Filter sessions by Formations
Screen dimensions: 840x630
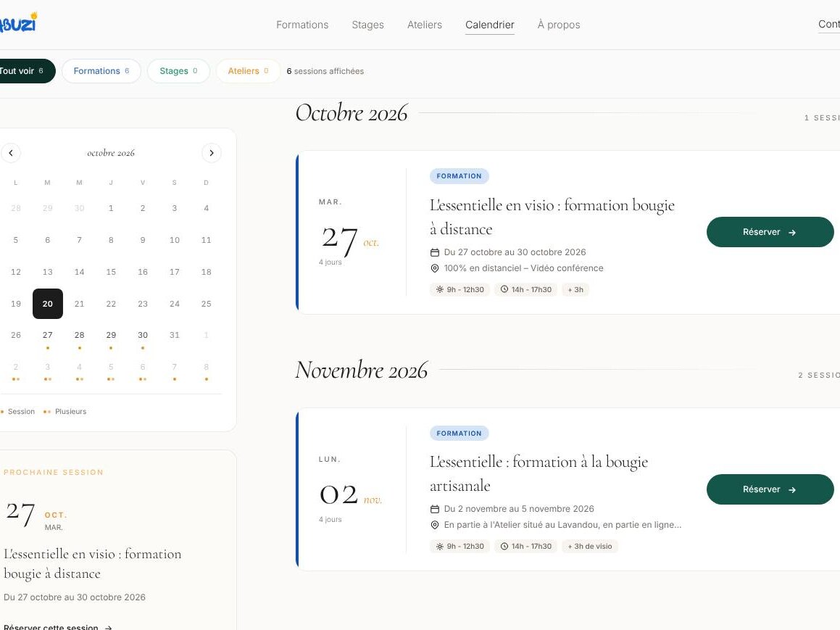pos(101,71)
